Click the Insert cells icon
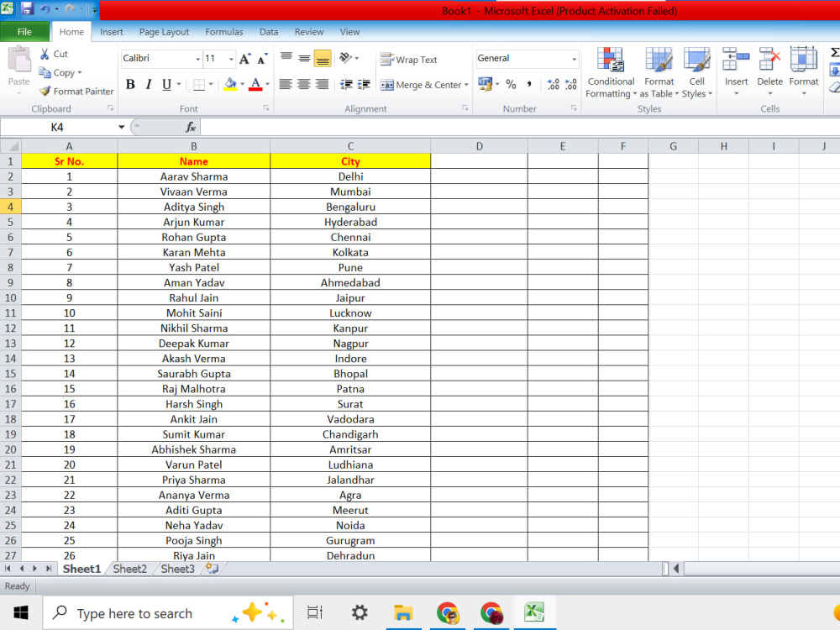This screenshot has width=840, height=630. 736,59
